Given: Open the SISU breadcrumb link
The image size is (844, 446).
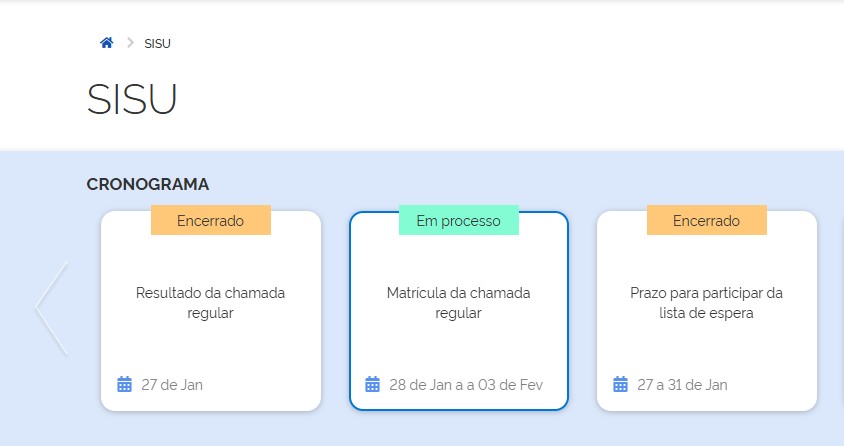Looking at the screenshot, I should coord(157,44).
